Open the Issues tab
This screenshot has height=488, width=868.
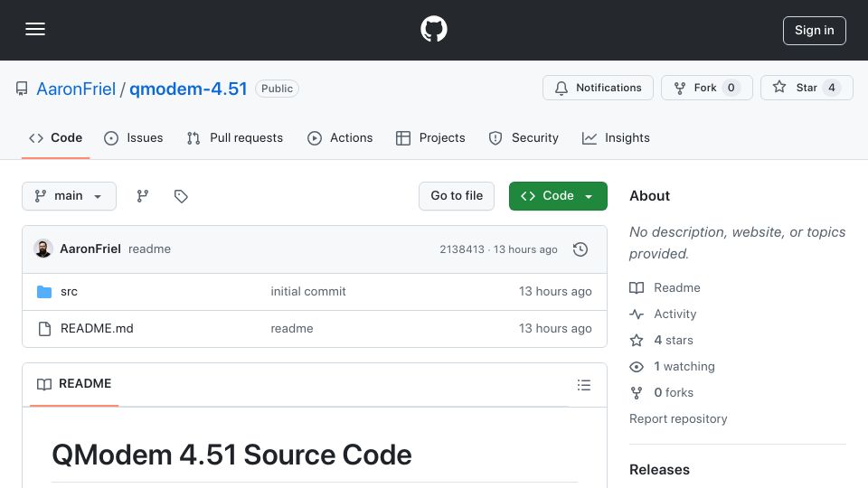(134, 137)
